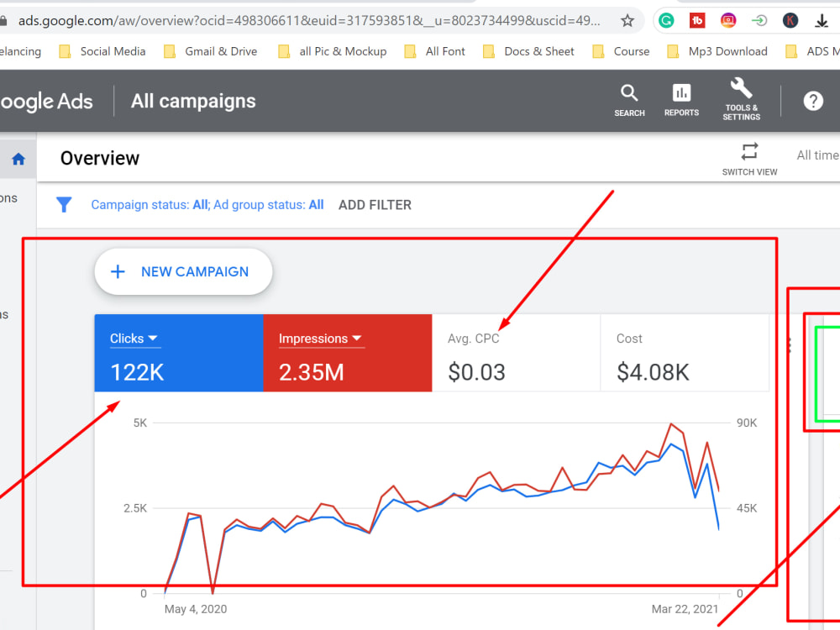
Task: Open the Help question mark icon
Action: (x=812, y=101)
